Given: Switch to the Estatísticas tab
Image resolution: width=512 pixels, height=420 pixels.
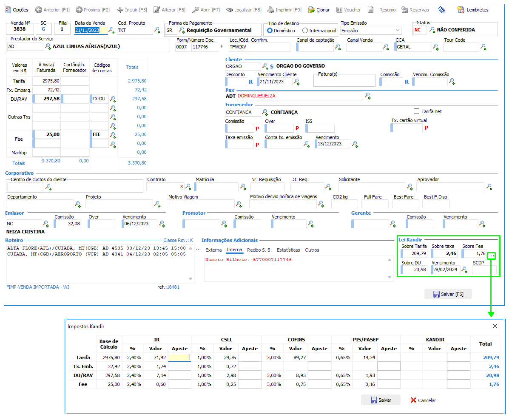Looking at the screenshot, I should coord(288,250).
